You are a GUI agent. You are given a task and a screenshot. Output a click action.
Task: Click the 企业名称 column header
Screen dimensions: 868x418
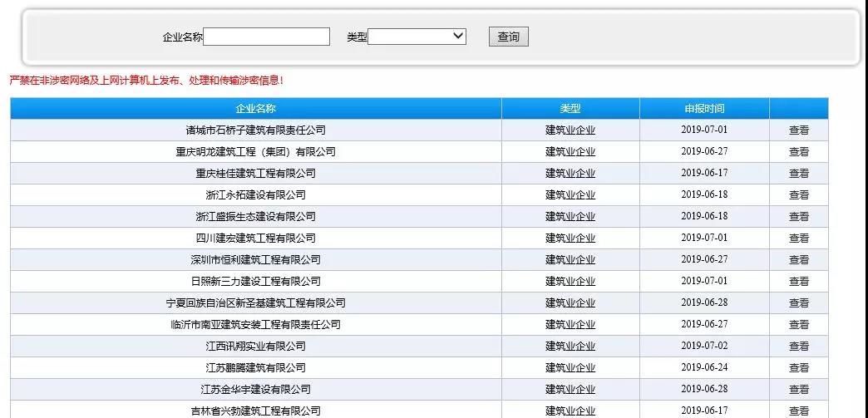pyautogui.click(x=255, y=109)
